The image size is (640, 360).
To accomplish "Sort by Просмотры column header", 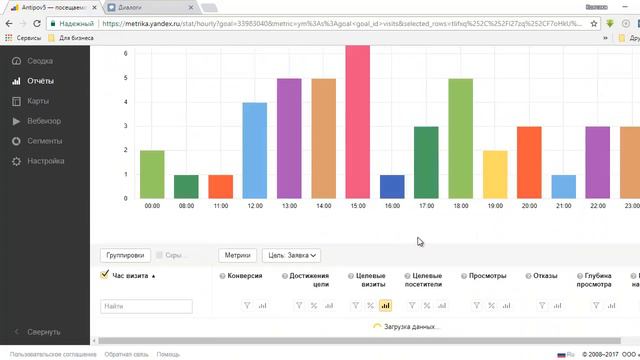I will (487, 276).
